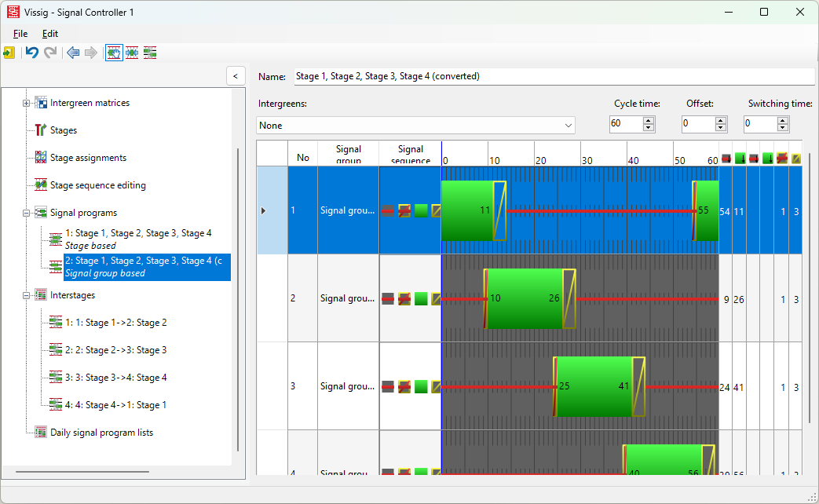Select the hand-cursor signal edit mode icon

pyautogui.click(x=114, y=53)
